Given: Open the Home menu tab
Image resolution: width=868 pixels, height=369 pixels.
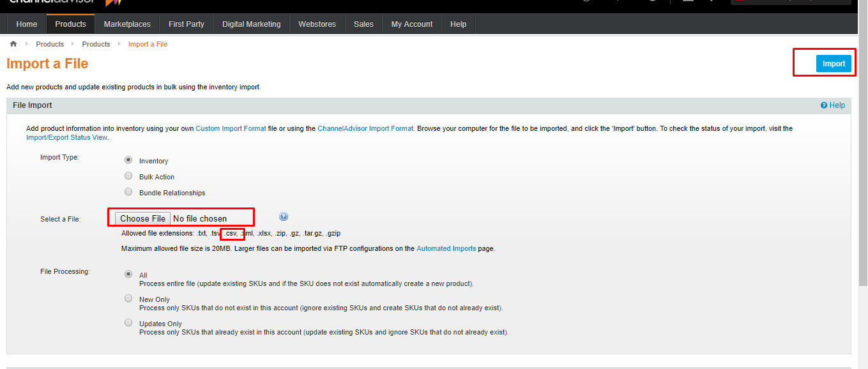Looking at the screenshot, I should [x=27, y=24].
